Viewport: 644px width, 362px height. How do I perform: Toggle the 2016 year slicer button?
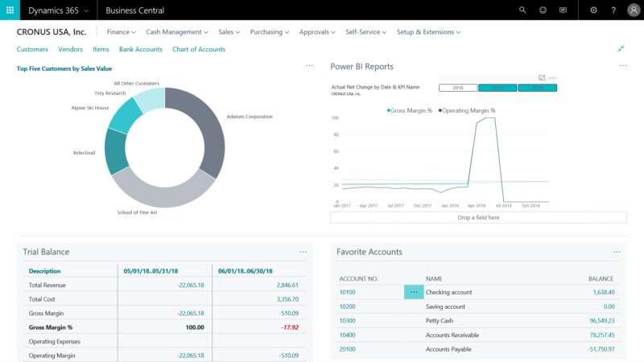(458, 88)
